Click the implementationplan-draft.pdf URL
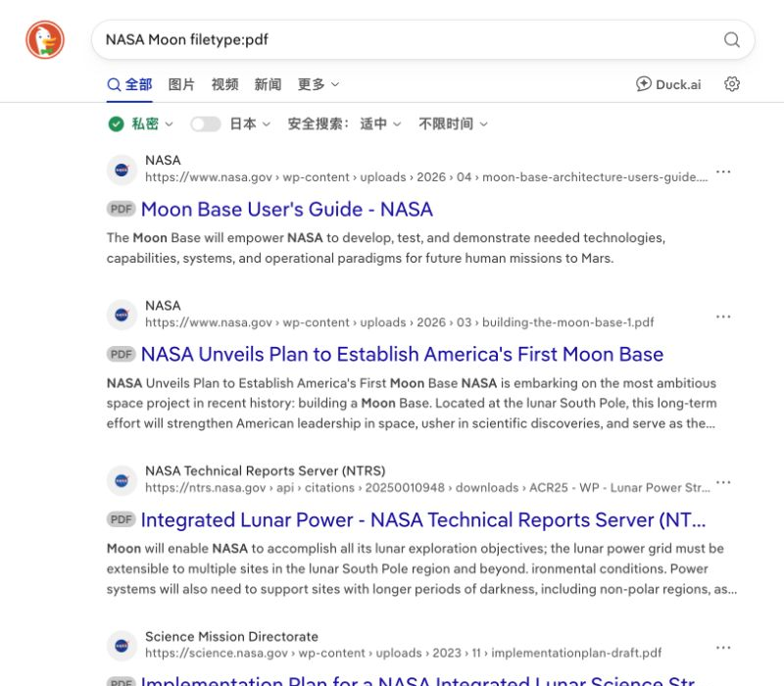784x686 pixels. [x=403, y=653]
